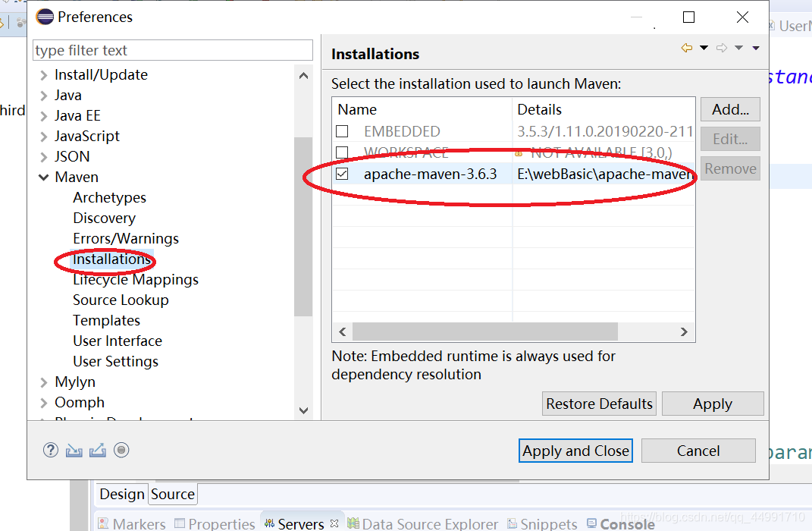Uncheck the apache-maven-3.6.3 checkbox
The image size is (812, 531).
tap(342, 174)
